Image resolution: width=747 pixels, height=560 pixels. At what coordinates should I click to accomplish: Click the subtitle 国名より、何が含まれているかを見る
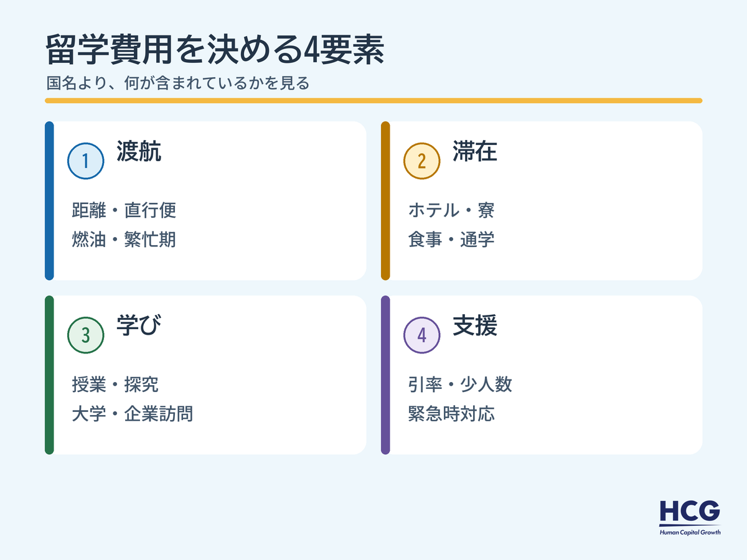[177, 83]
